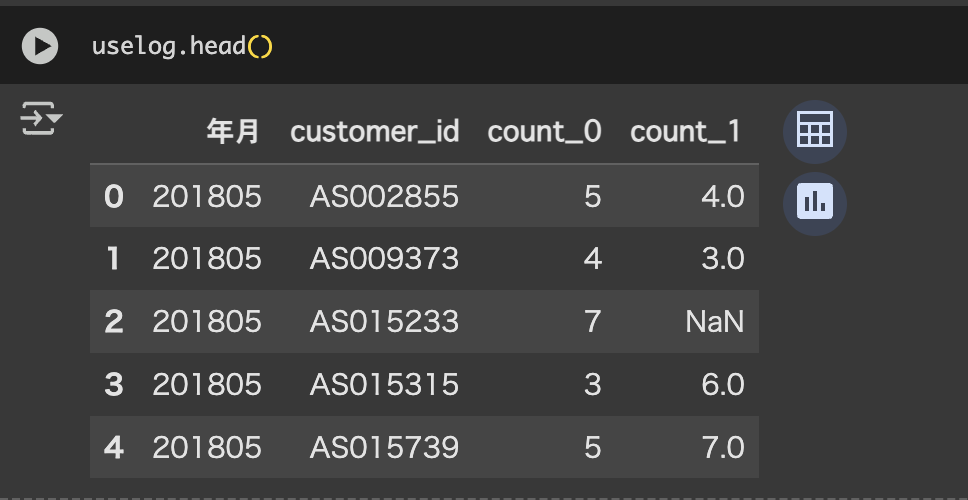The image size is (968, 500).
Task: Select customer AS015739 cell
Action: point(384,447)
